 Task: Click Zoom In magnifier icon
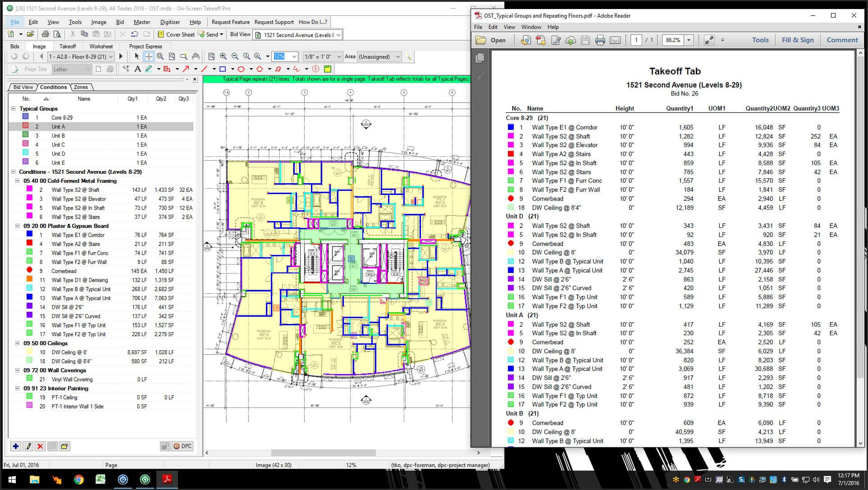pos(223,57)
